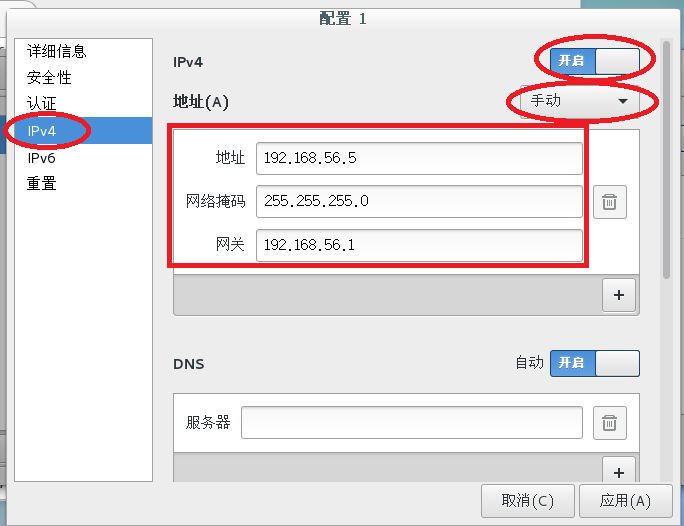Screen dimensions: 684x526
Task: Toggle the IPv4 开启 switch off
Action: [595, 61]
